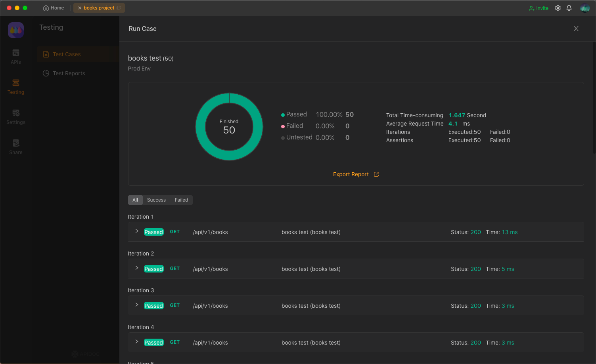Filter results by Success
Screen dimensions: 596x364
pos(157,200)
